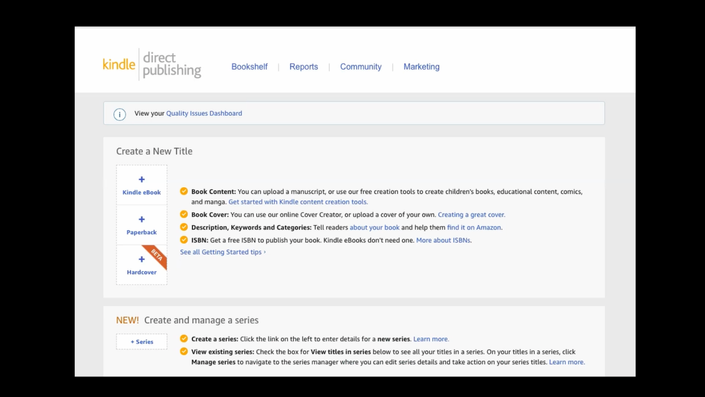Switch to the Marketing tab
The image size is (705, 397).
pyautogui.click(x=421, y=67)
